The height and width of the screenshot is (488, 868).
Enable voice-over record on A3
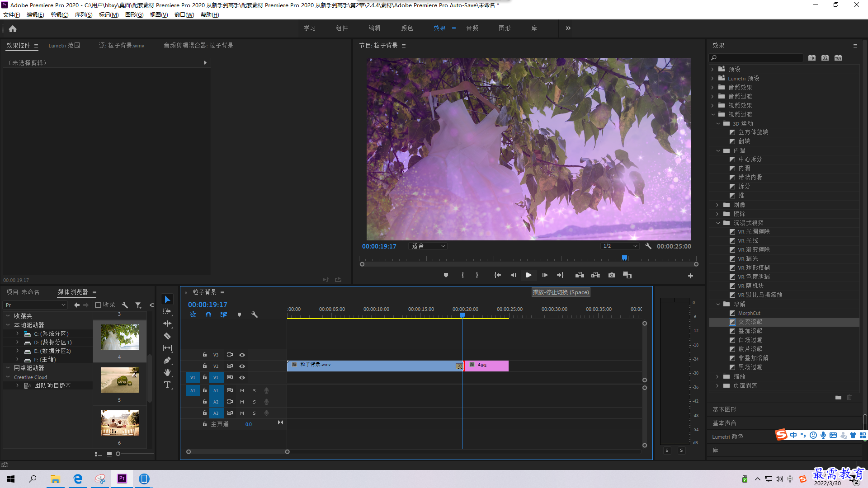coord(266,413)
